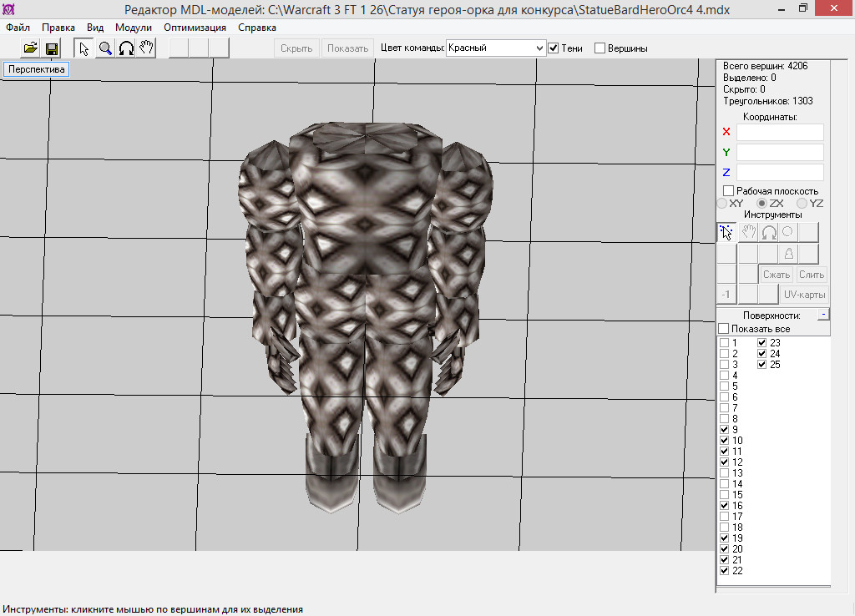The width and height of the screenshot is (855, 616).
Task: Click the circle scale tool in Инструменты panel
Action: tap(788, 232)
